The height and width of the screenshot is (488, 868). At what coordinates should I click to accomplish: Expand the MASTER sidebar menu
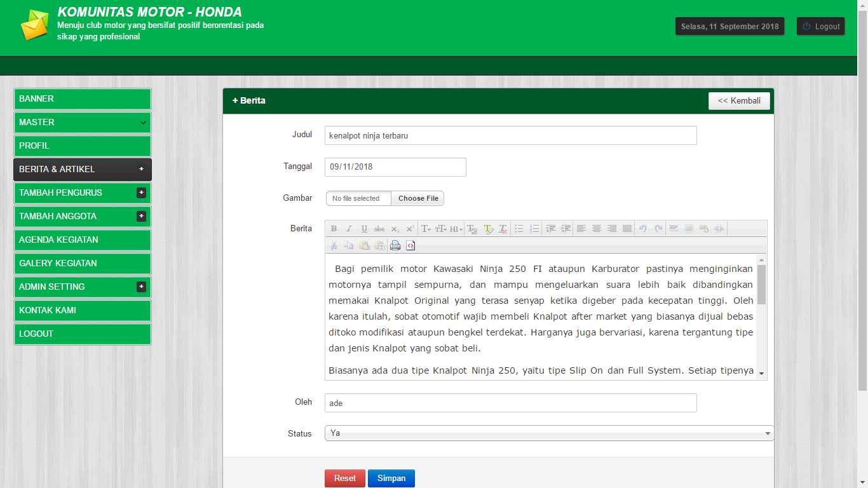(82, 122)
